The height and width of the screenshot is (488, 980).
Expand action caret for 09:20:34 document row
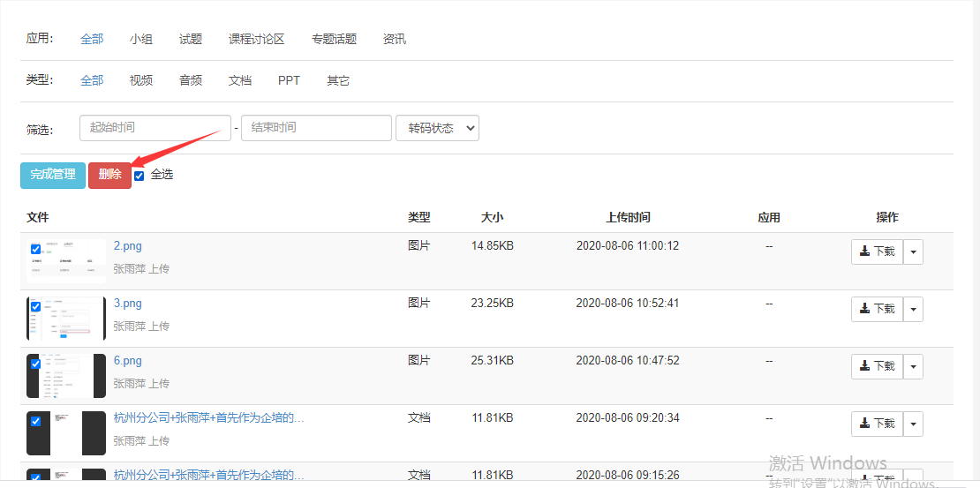pos(914,424)
